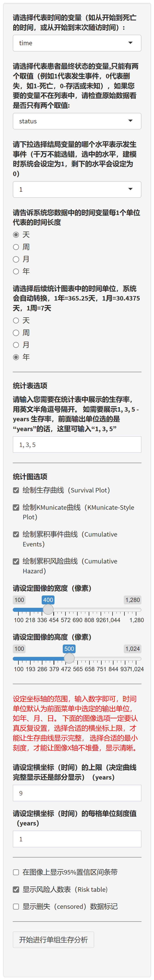Toggle the Cumulative Hazard curve checkbox
This screenshot has width=154, height=980.
tap(16, 561)
